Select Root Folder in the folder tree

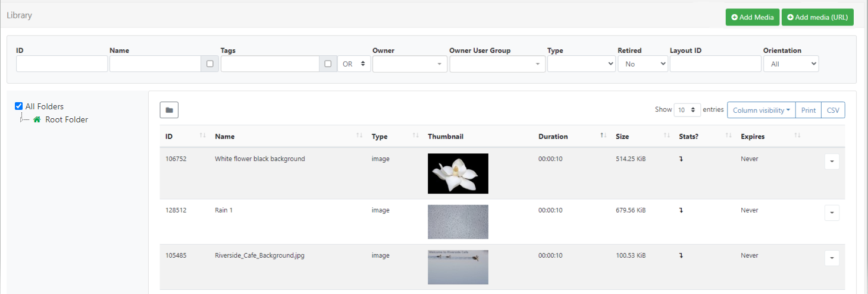click(67, 119)
